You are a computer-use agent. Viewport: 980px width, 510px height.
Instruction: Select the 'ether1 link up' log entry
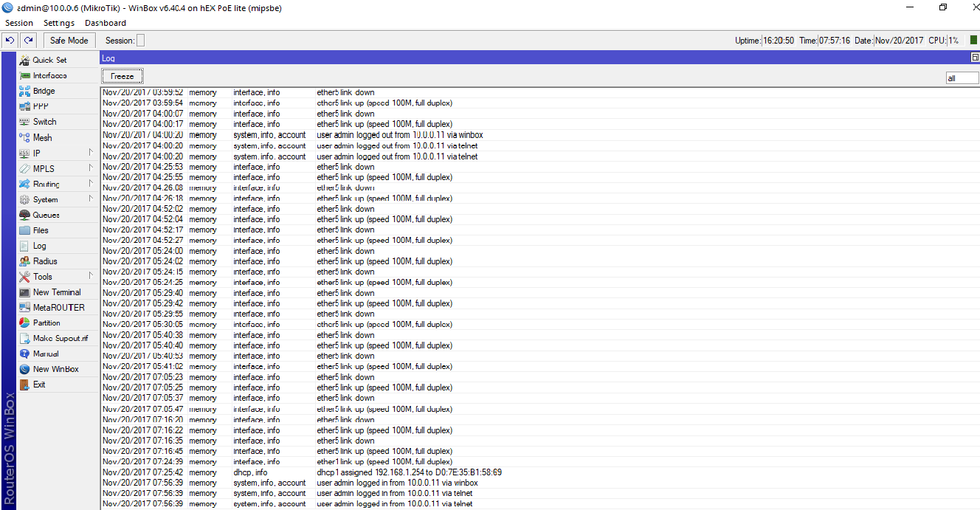[539, 462]
